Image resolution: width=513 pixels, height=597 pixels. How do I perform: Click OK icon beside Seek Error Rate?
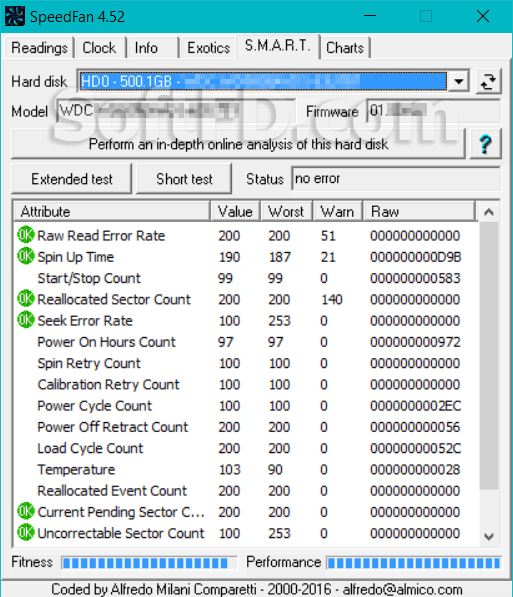26,320
